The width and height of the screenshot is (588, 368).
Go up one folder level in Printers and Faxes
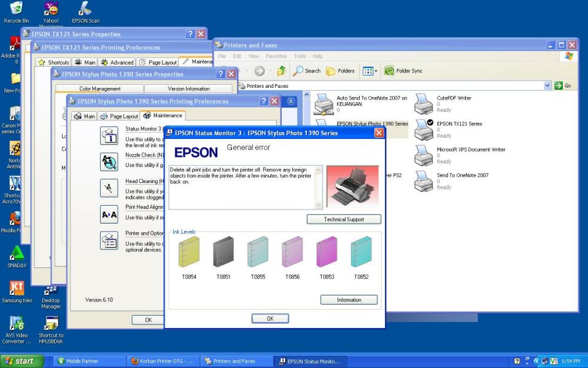point(281,71)
